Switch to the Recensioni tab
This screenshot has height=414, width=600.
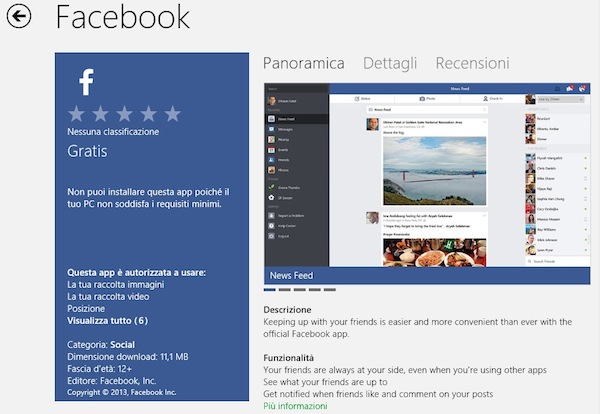[473, 64]
